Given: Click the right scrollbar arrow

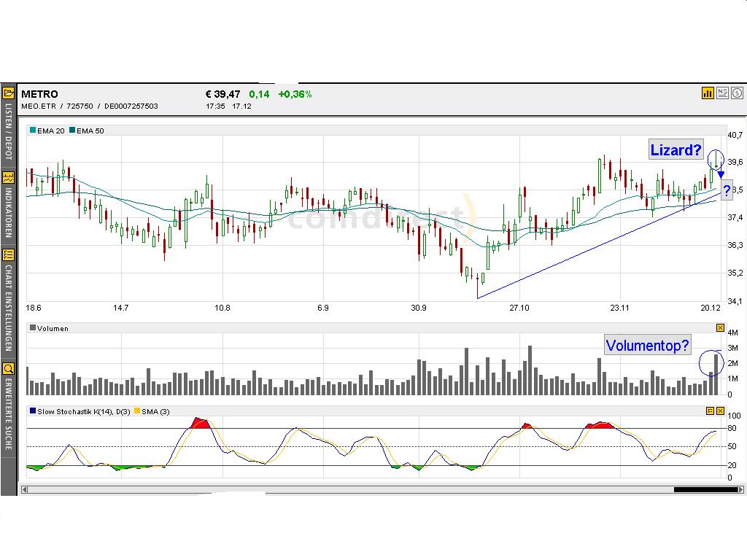Looking at the screenshot, I should [740, 489].
